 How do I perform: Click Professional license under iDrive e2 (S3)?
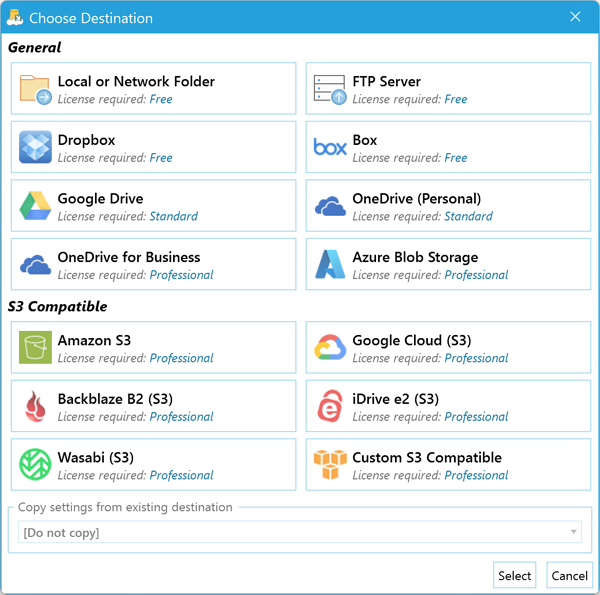[x=476, y=417]
